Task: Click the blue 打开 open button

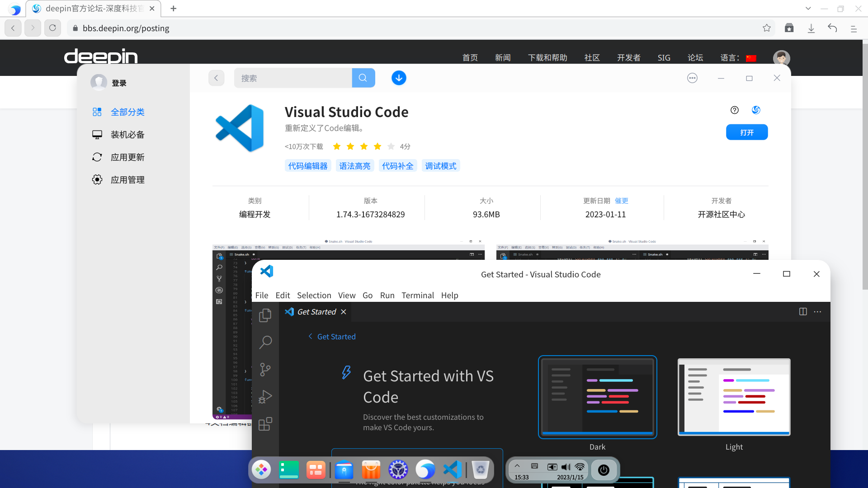Action: 746,132
